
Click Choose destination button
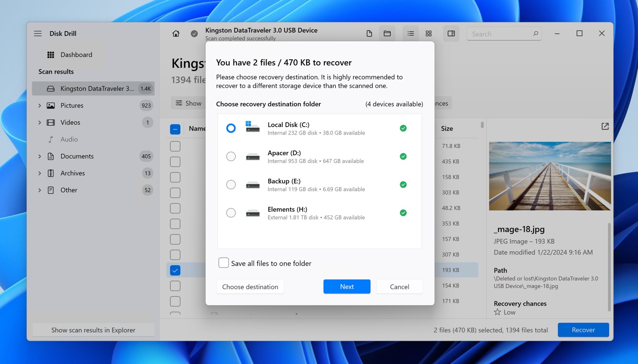[x=250, y=286]
